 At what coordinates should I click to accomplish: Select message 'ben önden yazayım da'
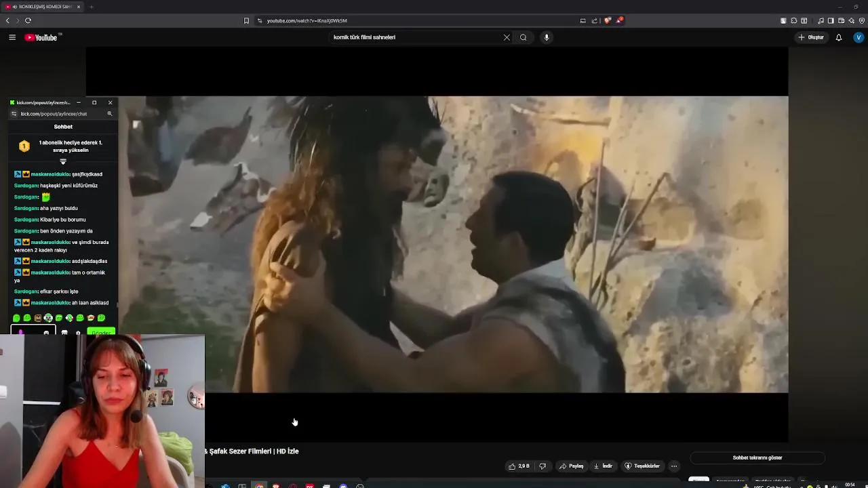click(66, 231)
